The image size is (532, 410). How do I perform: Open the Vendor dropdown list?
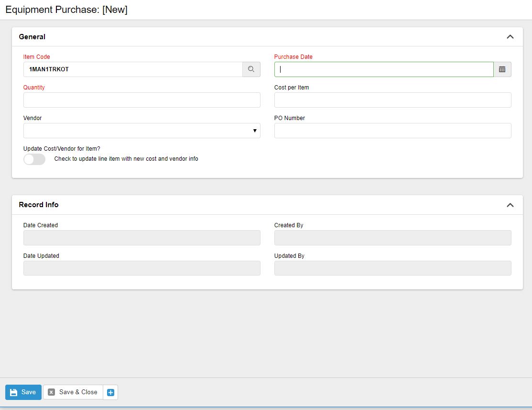(141, 131)
